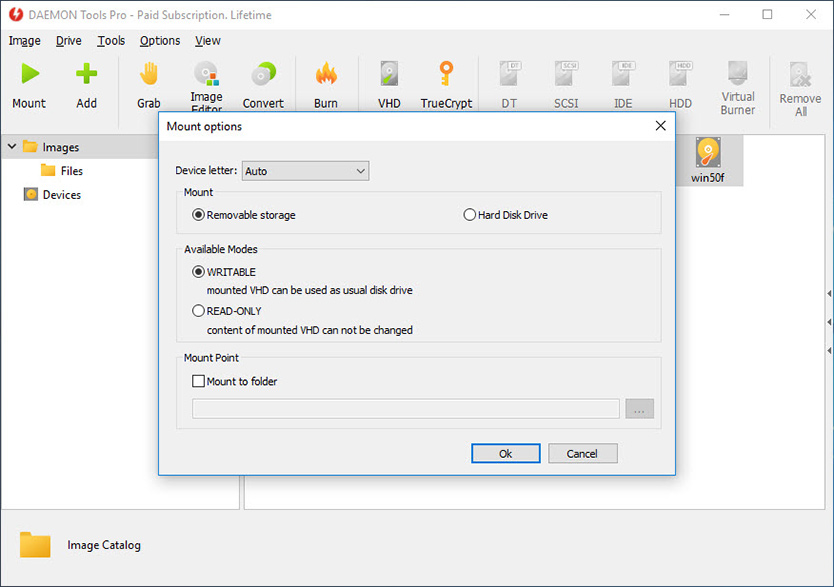Select the Removable storage radio button
This screenshot has height=587, width=834.
(198, 215)
